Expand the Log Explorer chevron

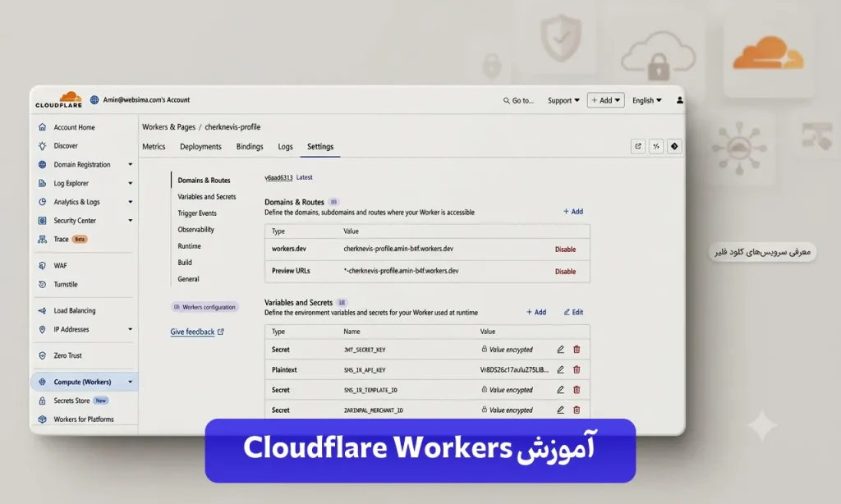click(131, 183)
